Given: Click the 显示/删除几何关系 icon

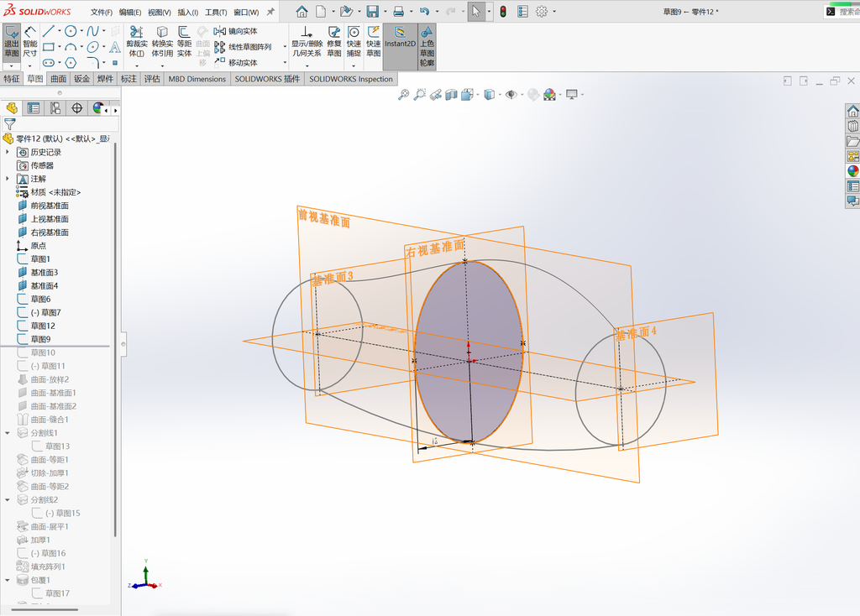Looking at the screenshot, I should click(307, 42).
